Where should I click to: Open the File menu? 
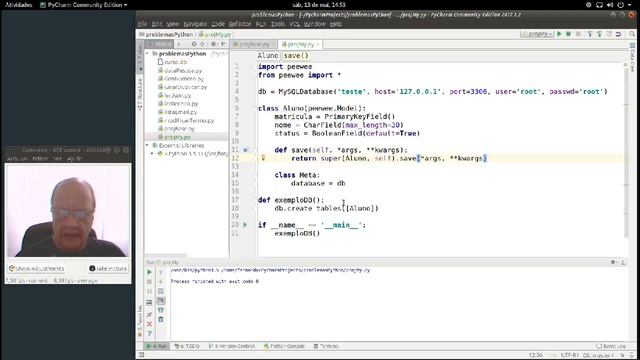[142, 24]
